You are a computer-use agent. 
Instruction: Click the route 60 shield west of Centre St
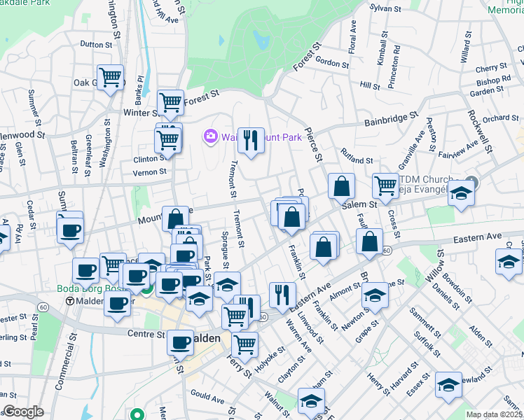pos(43,307)
